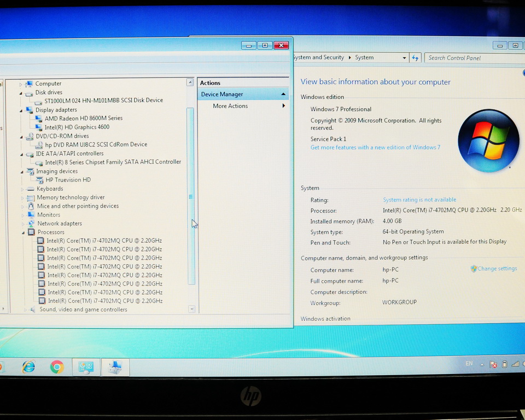Open the EN language bar indicator

(469, 363)
